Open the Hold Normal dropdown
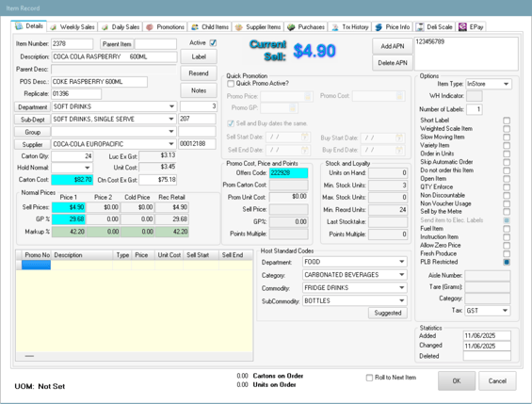This screenshot has width=532, height=404. click(88, 168)
